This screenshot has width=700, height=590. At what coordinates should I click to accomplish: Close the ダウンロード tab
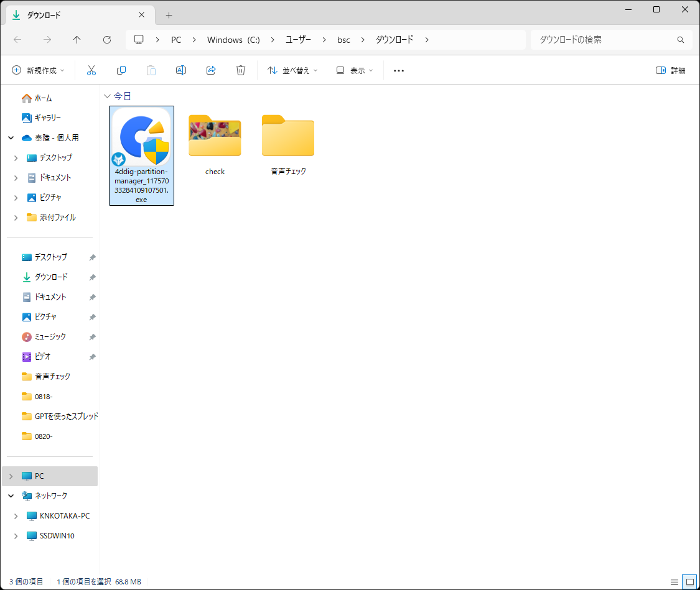141,15
